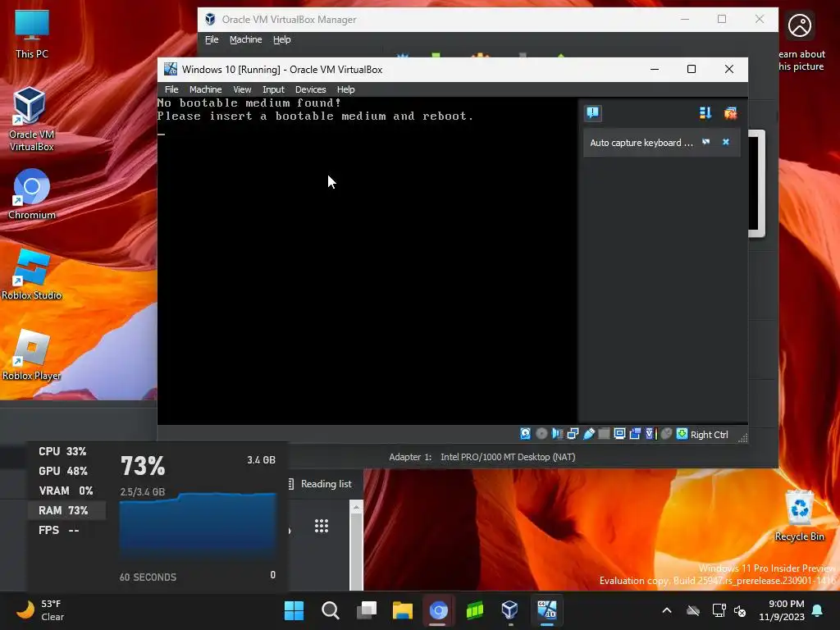Click the optical disk status indicator
The image size is (840, 630).
click(x=541, y=434)
